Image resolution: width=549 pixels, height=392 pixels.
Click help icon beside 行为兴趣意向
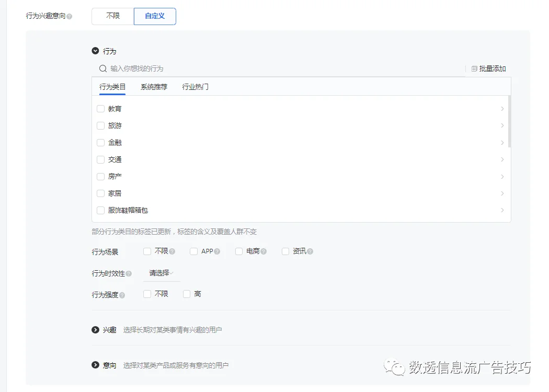click(70, 16)
